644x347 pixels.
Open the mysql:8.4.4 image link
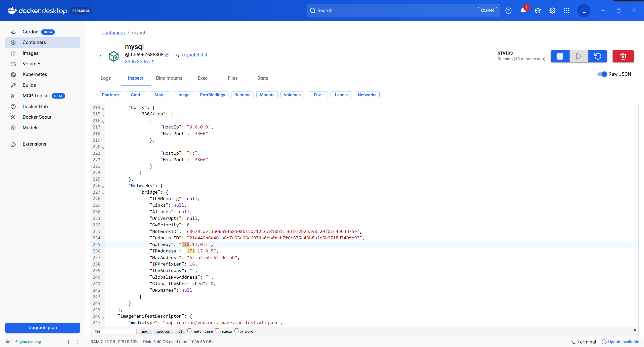click(x=194, y=55)
